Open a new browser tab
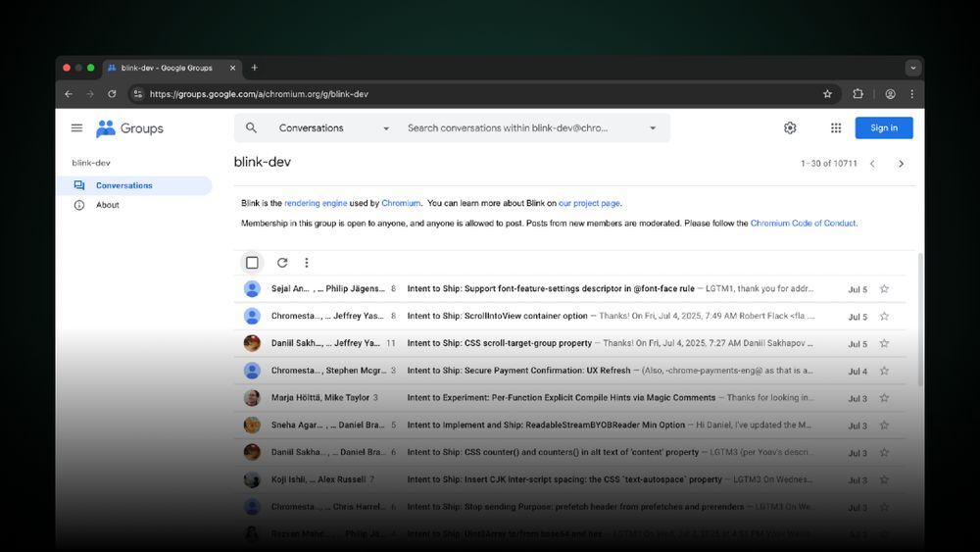The image size is (980, 552). pyautogui.click(x=255, y=68)
